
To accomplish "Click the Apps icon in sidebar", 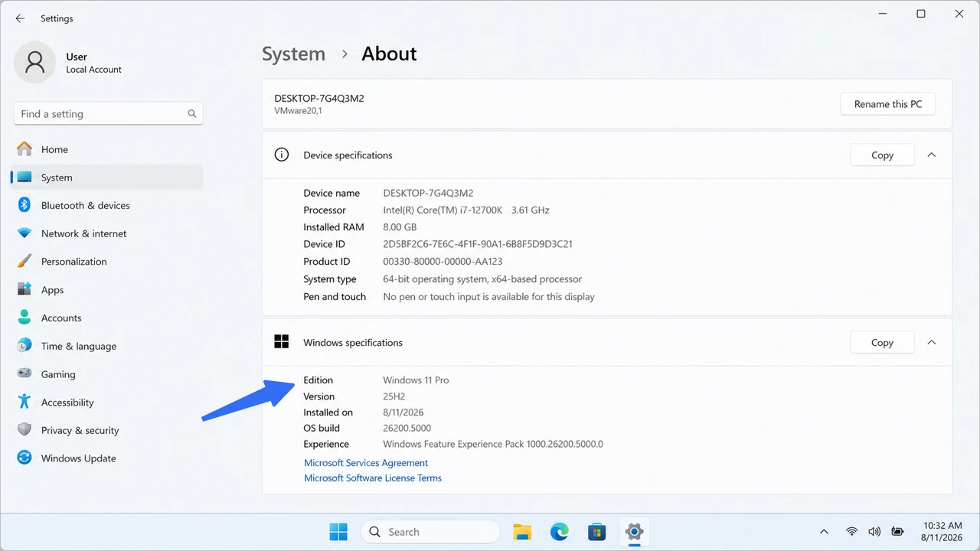I will [x=24, y=289].
